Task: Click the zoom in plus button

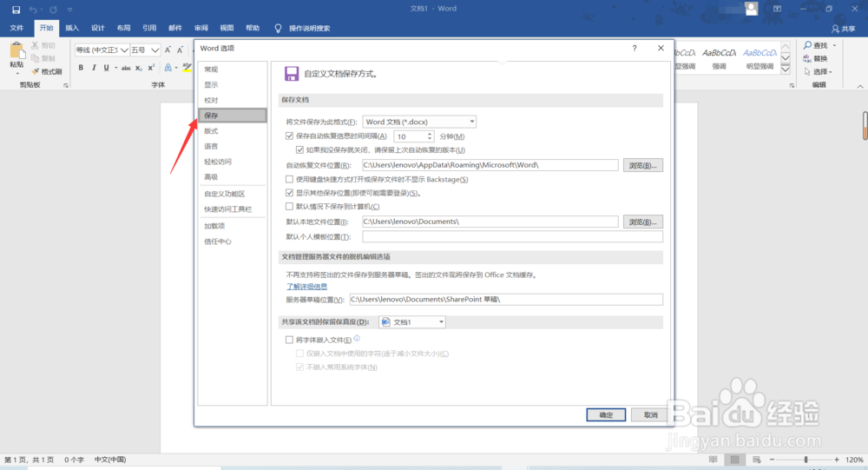Action: point(837,460)
